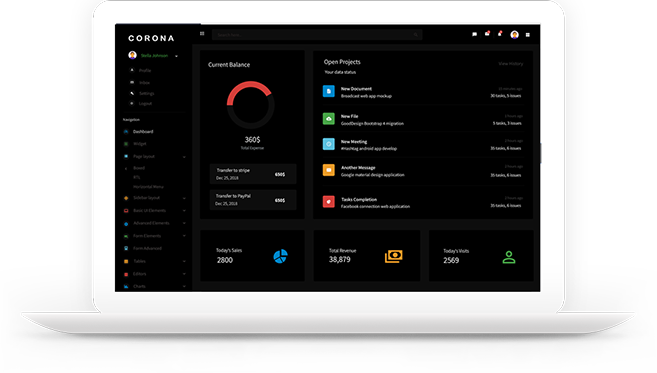Click the orange Another Message icon

(x=329, y=170)
